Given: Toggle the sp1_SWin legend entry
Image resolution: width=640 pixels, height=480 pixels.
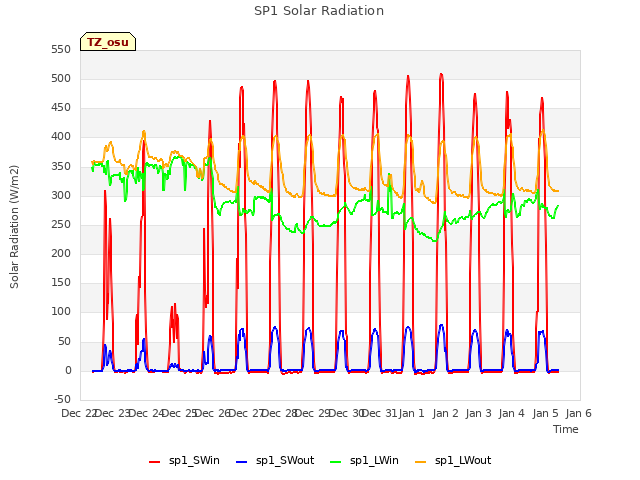Looking at the screenshot, I should pyautogui.click(x=184, y=461).
